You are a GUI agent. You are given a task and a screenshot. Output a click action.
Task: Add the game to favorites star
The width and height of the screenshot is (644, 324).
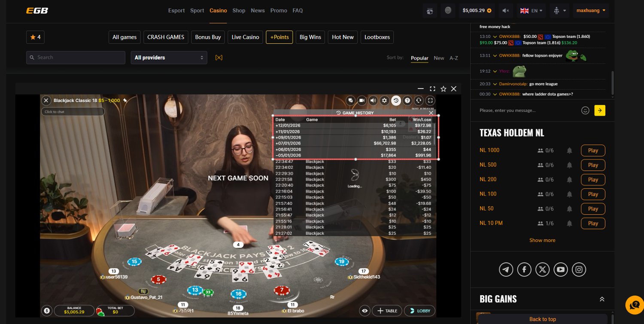(443, 89)
